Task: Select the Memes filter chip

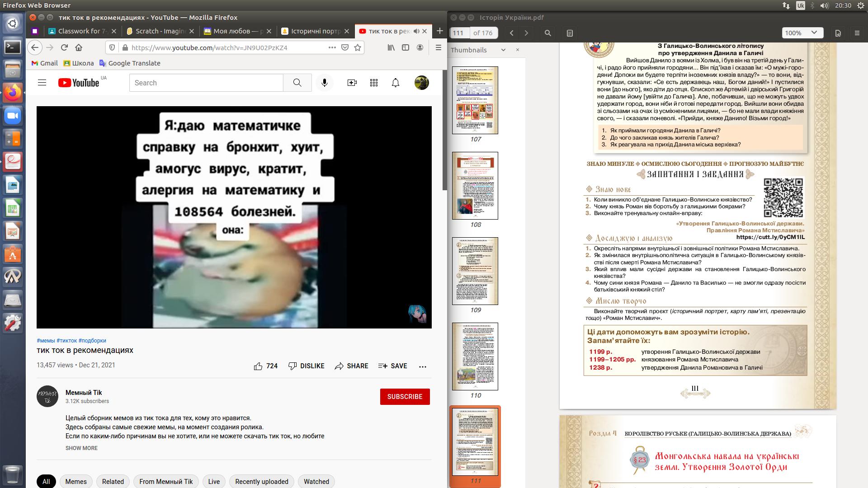Action: click(x=76, y=482)
